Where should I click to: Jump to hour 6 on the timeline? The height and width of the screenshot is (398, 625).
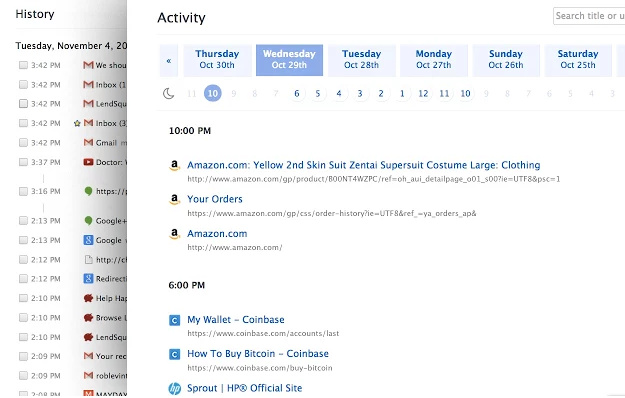[297, 94]
